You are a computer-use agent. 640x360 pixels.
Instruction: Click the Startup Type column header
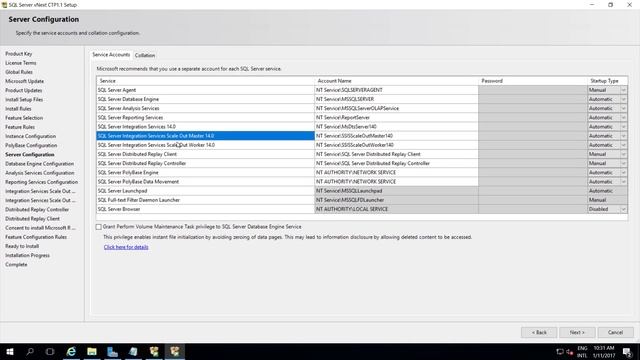[607, 81]
